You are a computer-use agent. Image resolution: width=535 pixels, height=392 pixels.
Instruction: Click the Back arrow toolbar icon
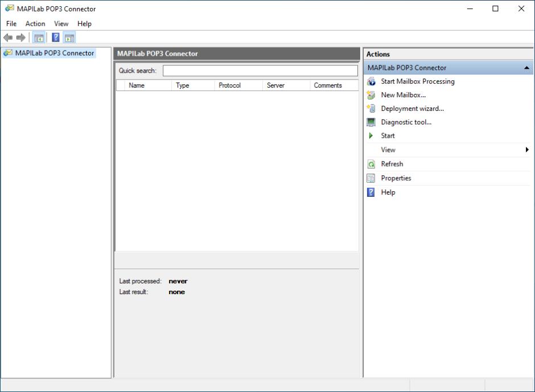coord(8,38)
